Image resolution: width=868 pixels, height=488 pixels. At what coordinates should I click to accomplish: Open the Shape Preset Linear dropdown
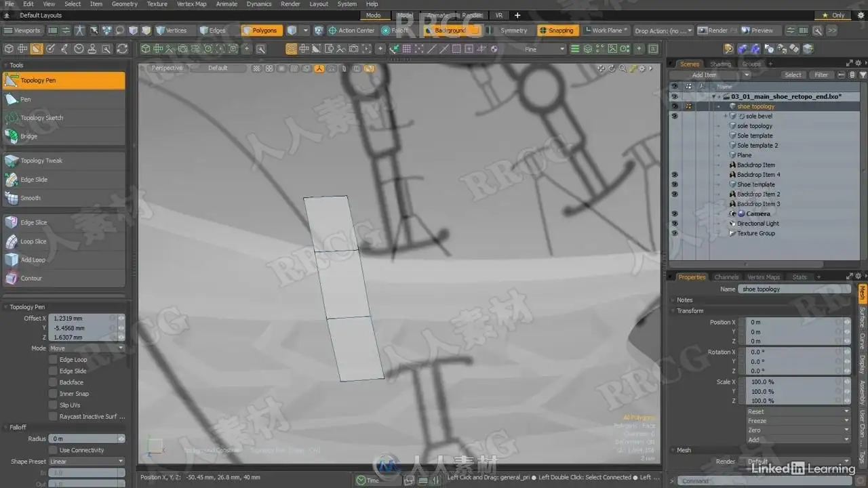87,462
